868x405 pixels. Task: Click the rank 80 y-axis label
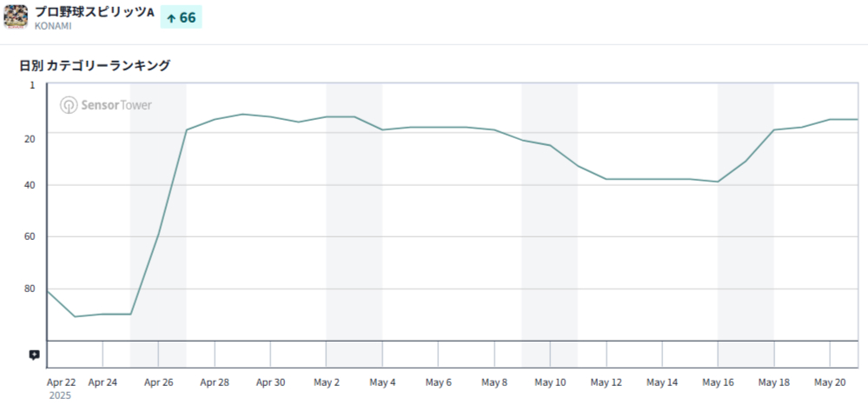coord(30,289)
